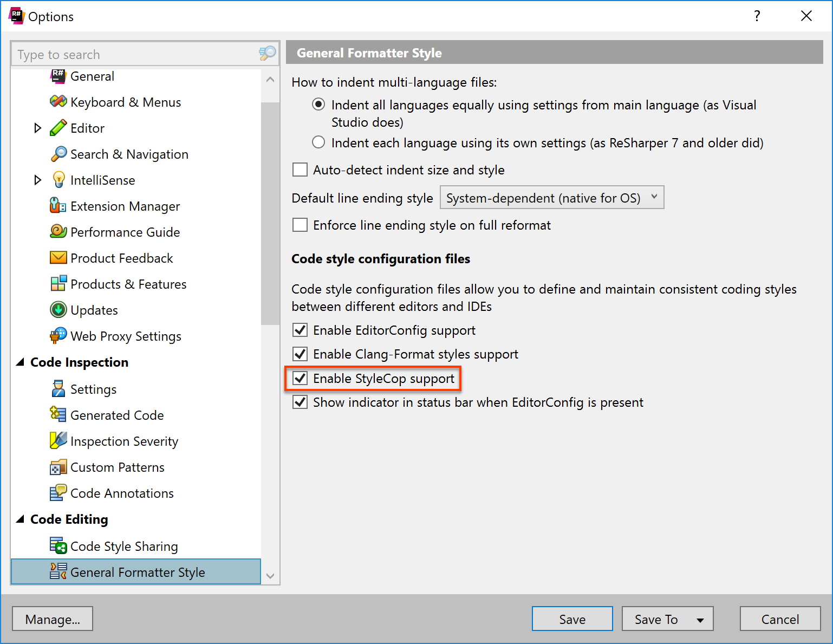Click the Search & Navigation magnifier icon
Viewport: 833px width, 644px height.
(58, 154)
